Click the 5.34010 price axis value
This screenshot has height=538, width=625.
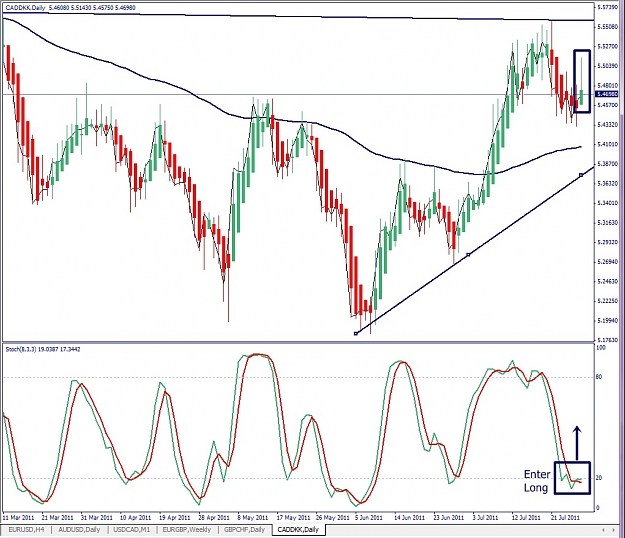point(608,203)
